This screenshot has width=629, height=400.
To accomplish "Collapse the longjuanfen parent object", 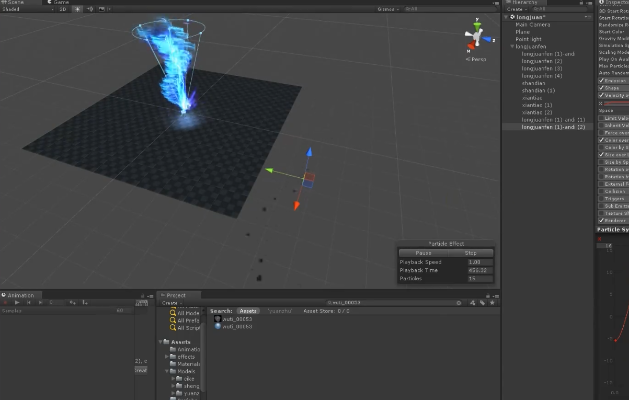I will tap(512, 47).
